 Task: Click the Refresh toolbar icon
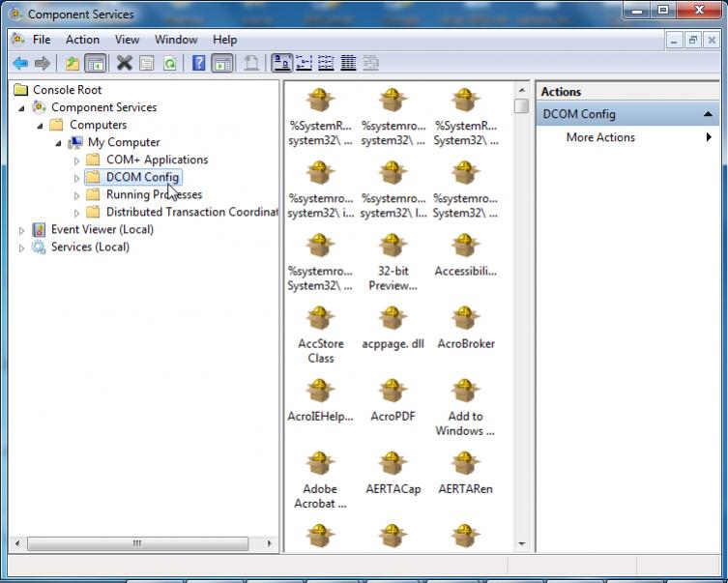(169, 64)
